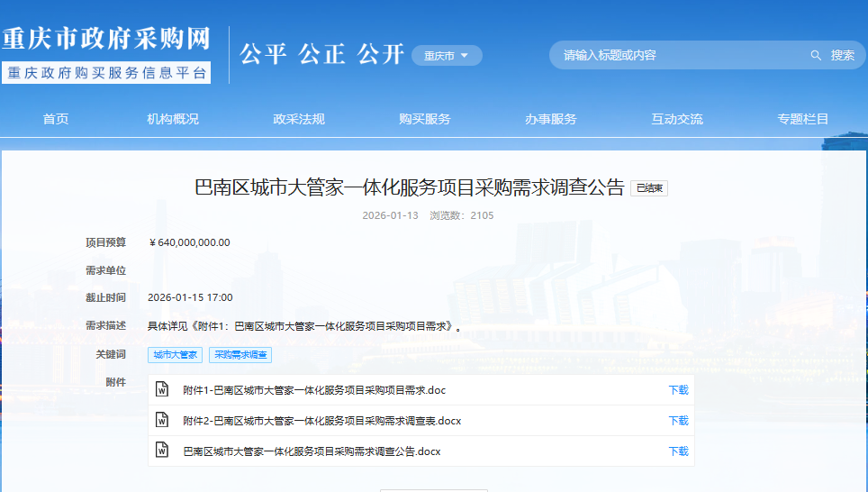Open the 重庆市 region dropdown
The width and height of the screenshot is (868, 492).
click(x=447, y=56)
